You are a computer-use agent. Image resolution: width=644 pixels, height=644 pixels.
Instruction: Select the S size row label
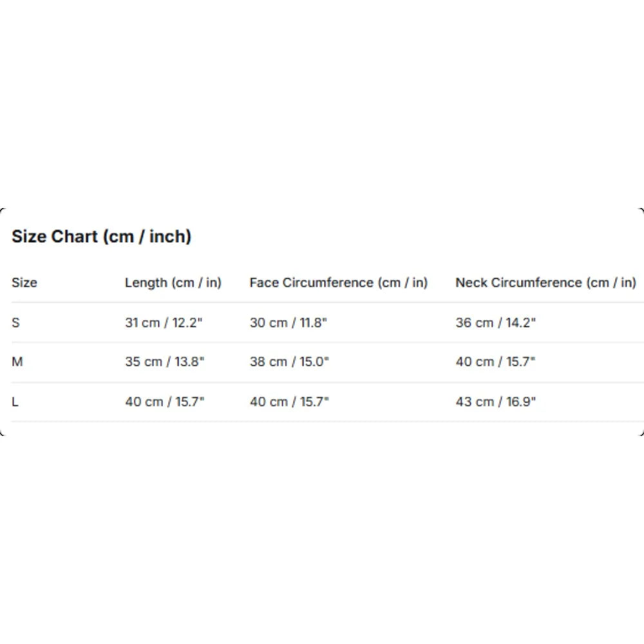pos(15,323)
